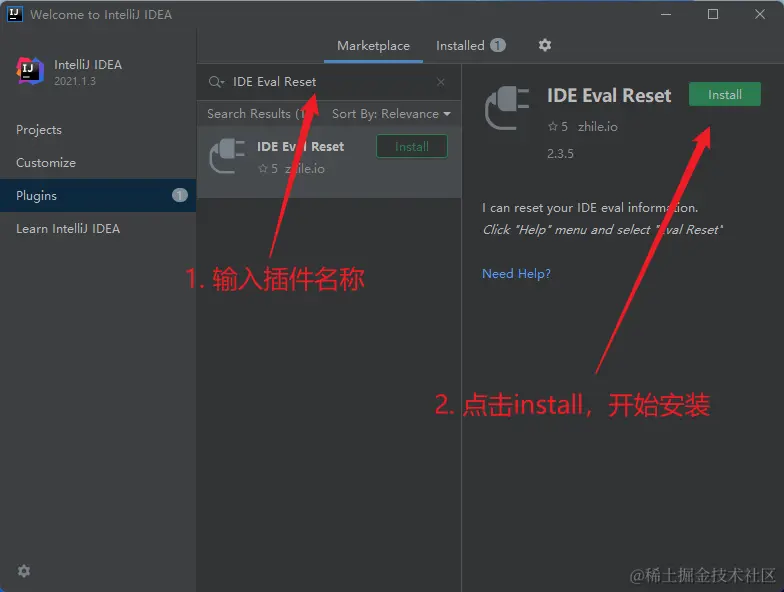Open the Need Help? link
Image resolution: width=784 pixels, height=592 pixels.
click(x=516, y=274)
